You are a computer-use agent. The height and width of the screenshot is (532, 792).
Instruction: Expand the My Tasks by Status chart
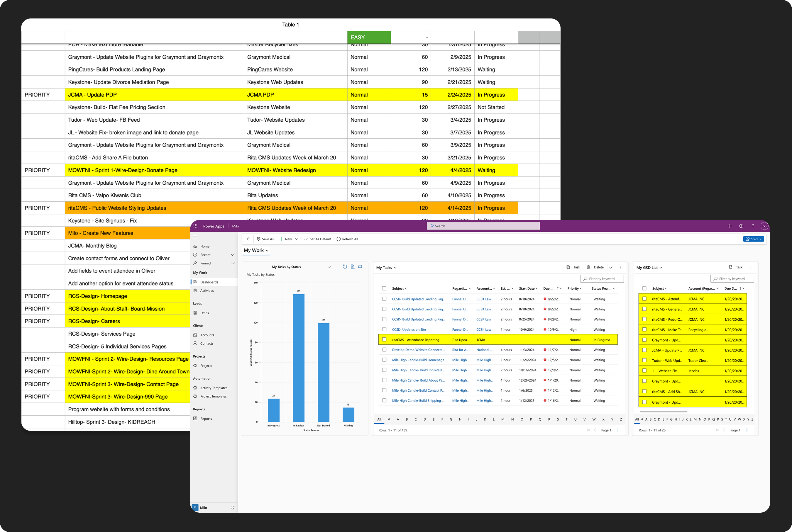[360, 267]
